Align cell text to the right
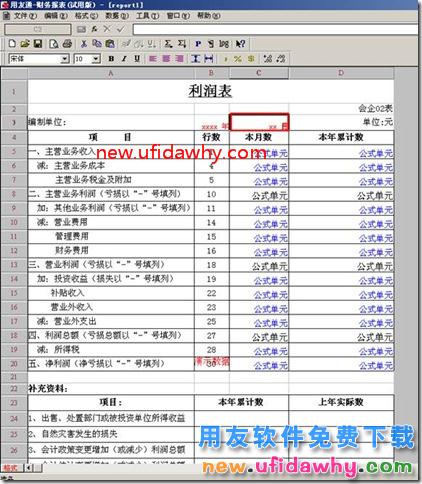The height and width of the screenshot is (484, 422). (179, 59)
